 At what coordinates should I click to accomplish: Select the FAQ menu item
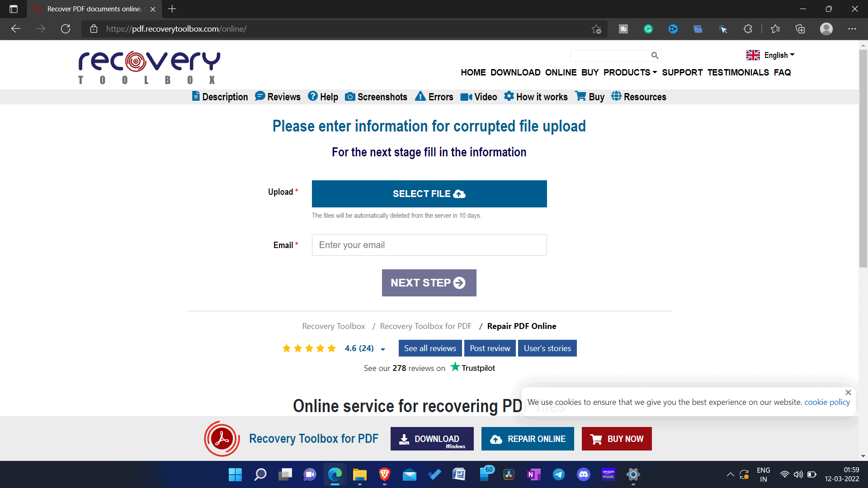point(783,72)
